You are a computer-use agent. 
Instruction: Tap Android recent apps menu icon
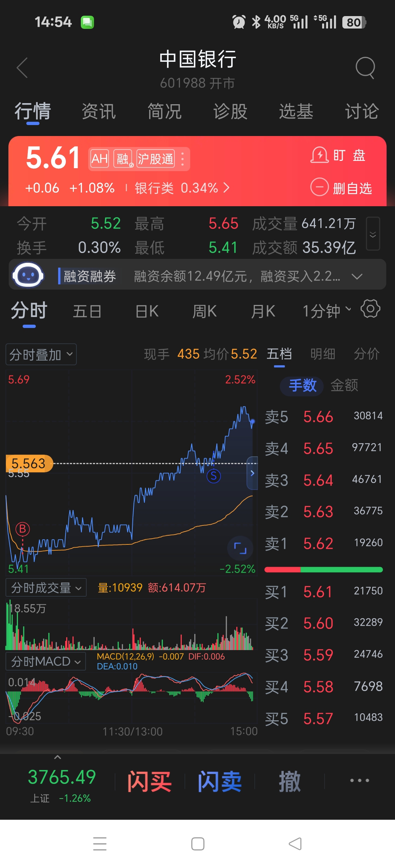(99, 844)
